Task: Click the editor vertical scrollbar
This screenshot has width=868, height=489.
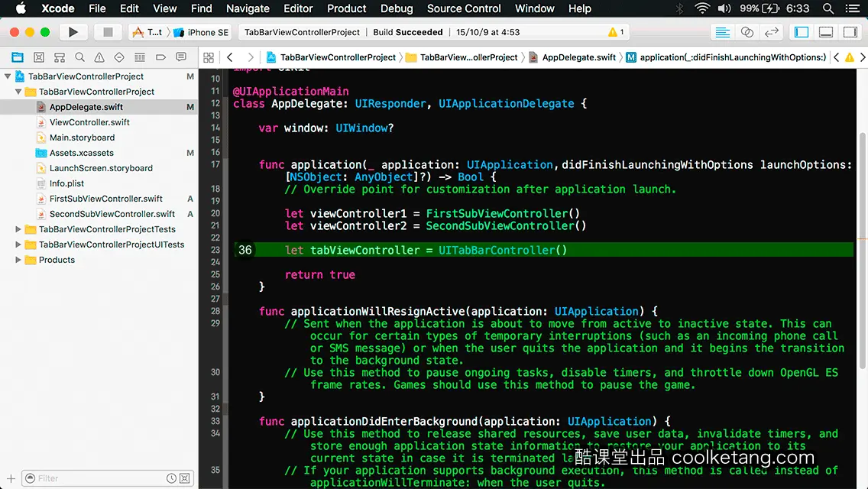Action: (x=863, y=251)
